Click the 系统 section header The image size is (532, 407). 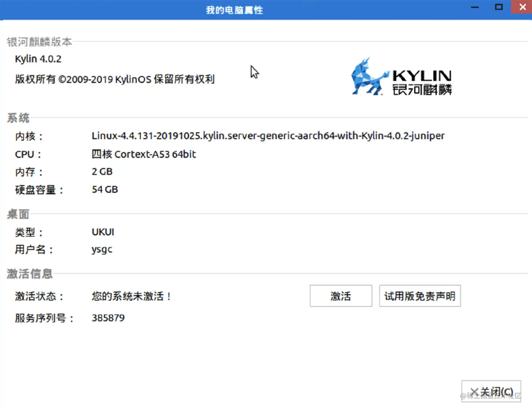coord(19,117)
